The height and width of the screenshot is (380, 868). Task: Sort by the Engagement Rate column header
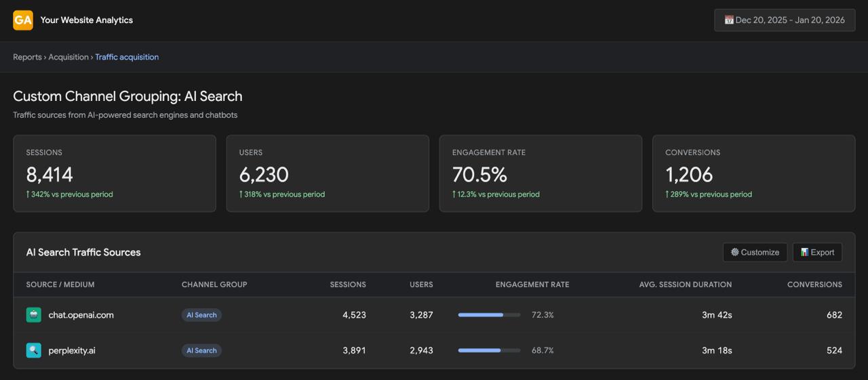[x=532, y=284]
